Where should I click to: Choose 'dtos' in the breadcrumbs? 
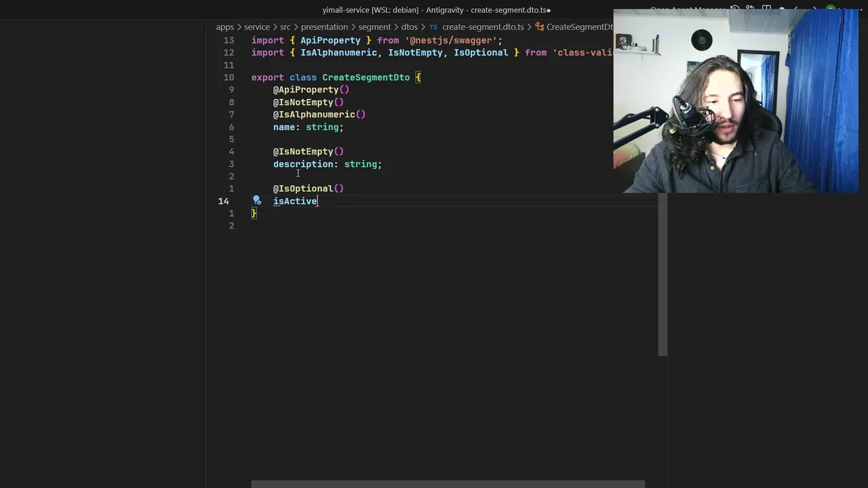[410, 27]
